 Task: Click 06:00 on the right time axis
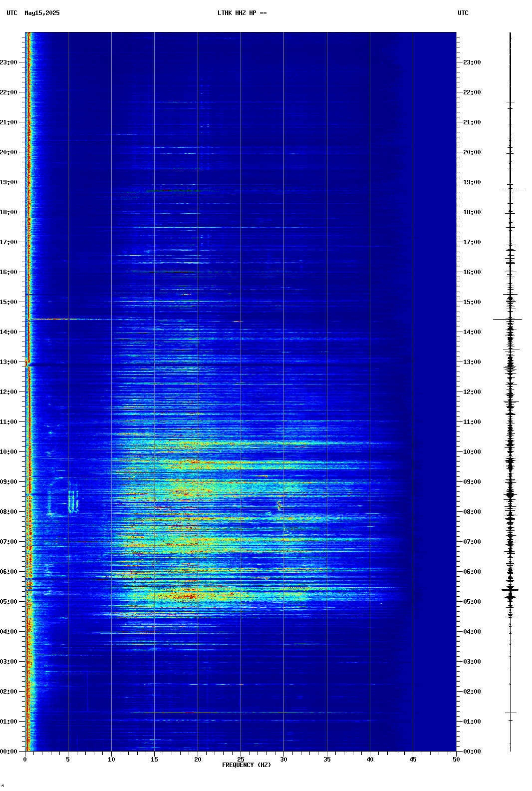pos(472,572)
